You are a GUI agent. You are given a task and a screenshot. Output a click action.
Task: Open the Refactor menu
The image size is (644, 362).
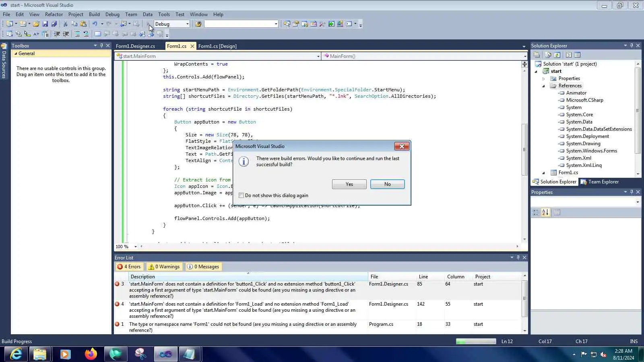tap(54, 14)
